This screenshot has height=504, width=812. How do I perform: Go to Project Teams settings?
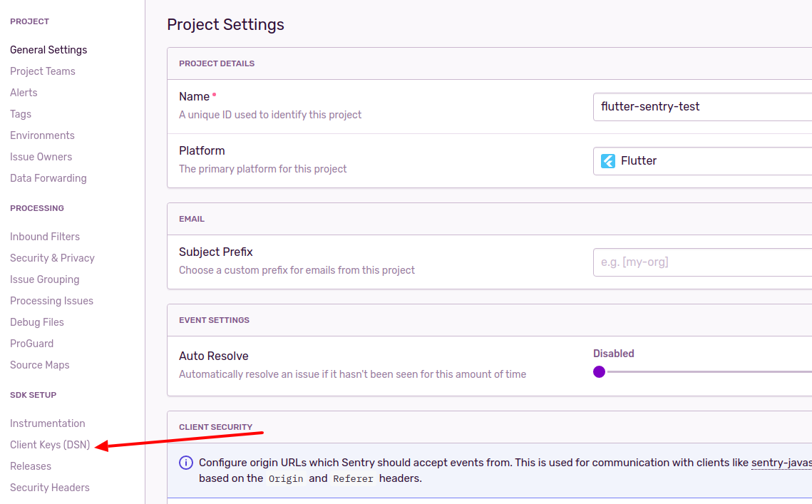[43, 71]
